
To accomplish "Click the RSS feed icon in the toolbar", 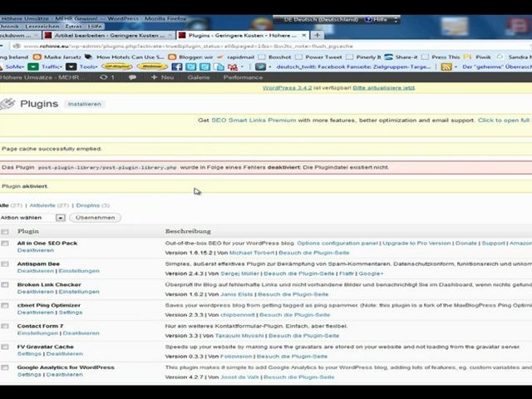I will pos(446,66).
